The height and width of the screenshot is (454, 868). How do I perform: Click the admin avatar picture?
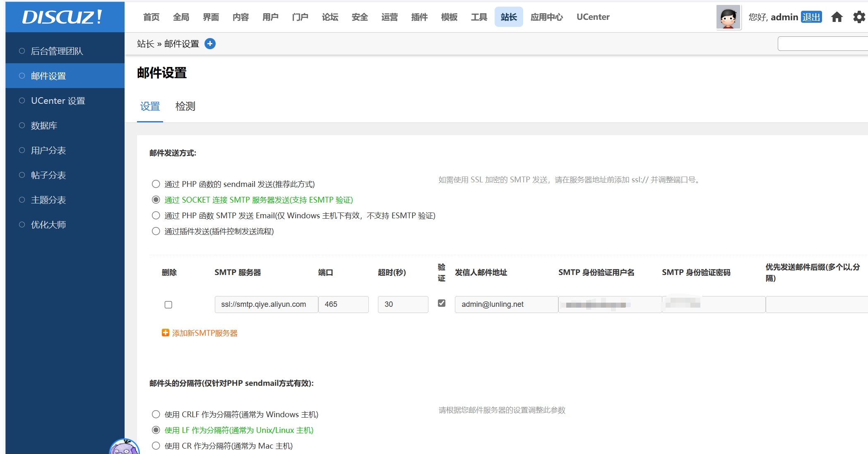point(728,17)
